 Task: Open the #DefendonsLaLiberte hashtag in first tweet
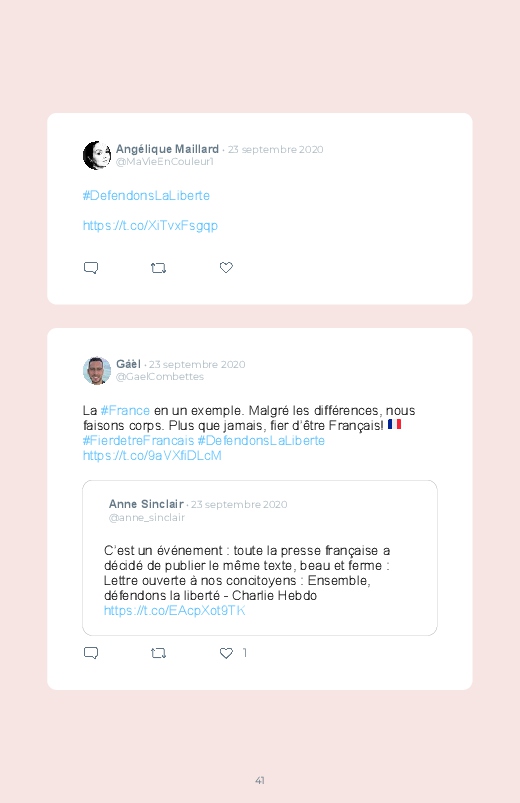(146, 196)
